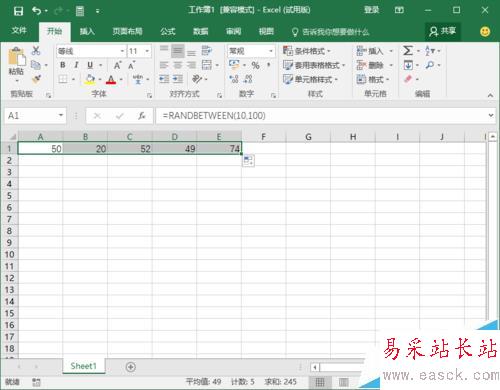This screenshot has height=390, width=500.
Task: Open Find and Select magnifier
Action: pyautogui.click(x=430, y=65)
